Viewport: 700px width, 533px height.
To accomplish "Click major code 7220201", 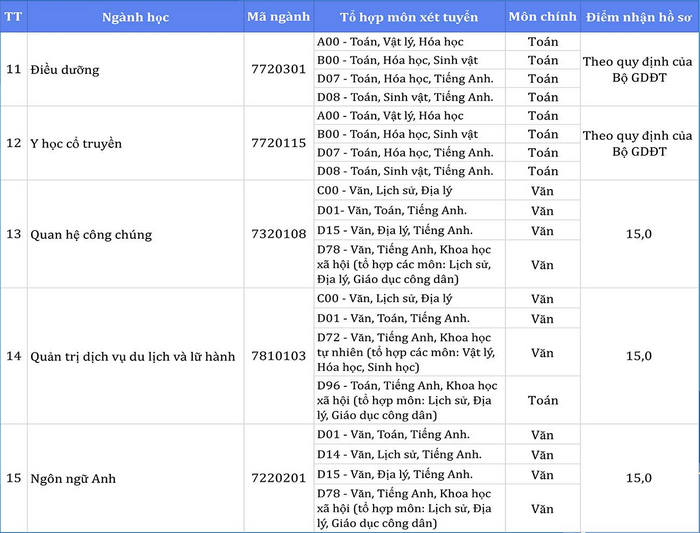I will coord(279,478).
